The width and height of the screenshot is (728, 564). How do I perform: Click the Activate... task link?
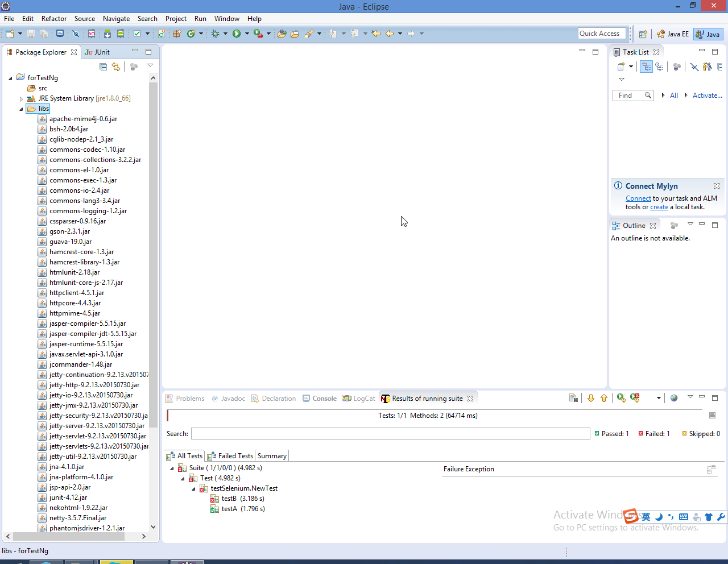(x=707, y=96)
